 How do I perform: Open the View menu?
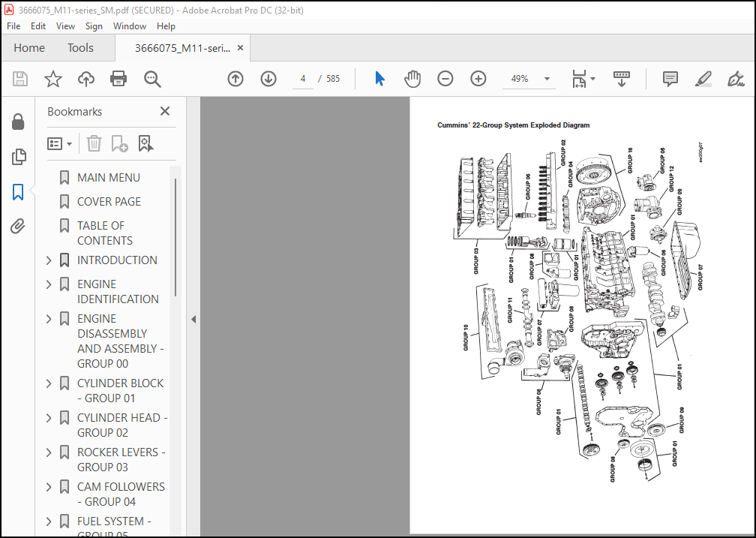[x=65, y=26]
